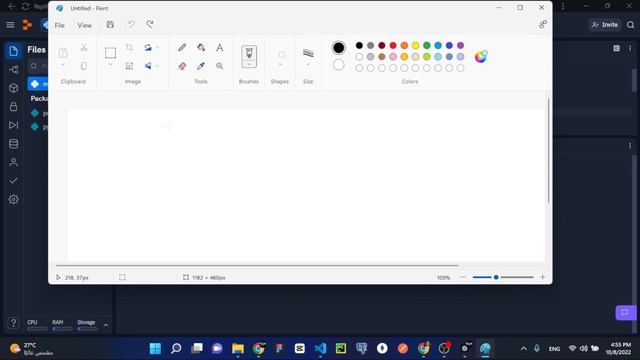Click the Replit help question mark icon
Viewport: 640px width, 360px height.
[13, 323]
